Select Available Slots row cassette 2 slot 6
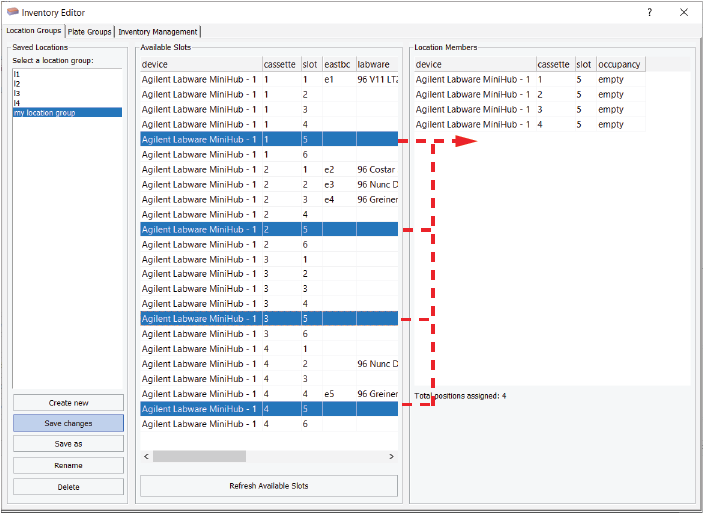 point(269,244)
